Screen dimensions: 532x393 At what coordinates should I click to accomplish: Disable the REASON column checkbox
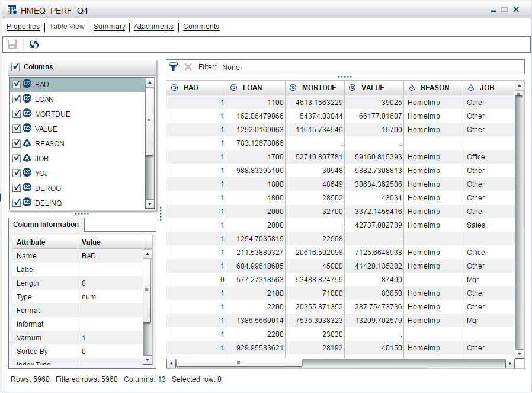pos(15,143)
